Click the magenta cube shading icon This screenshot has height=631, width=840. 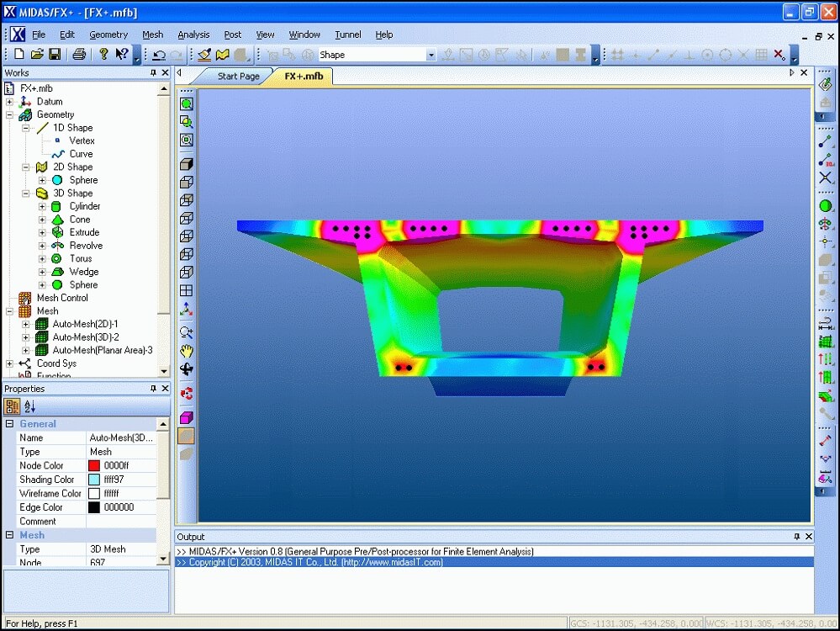(x=187, y=418)
